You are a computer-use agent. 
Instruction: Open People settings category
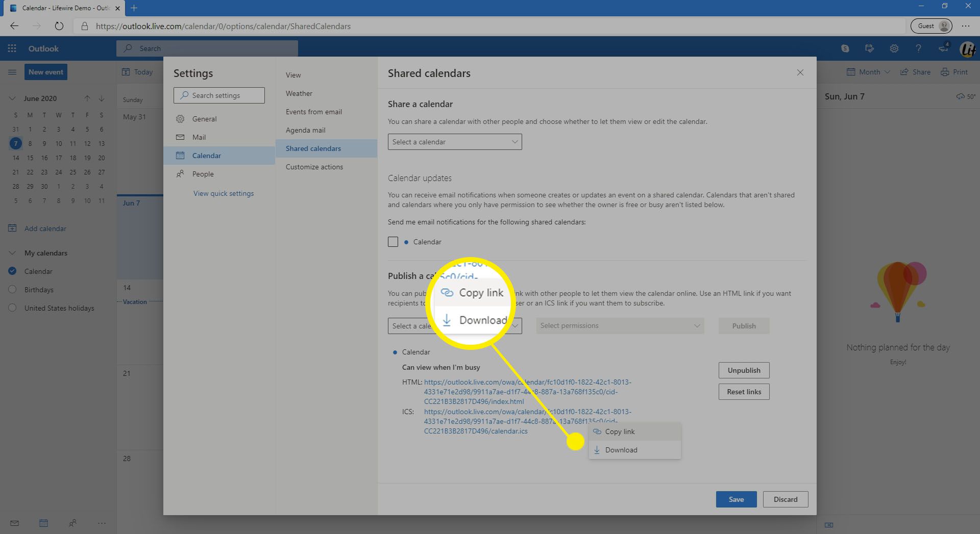[x=219, y=174]
